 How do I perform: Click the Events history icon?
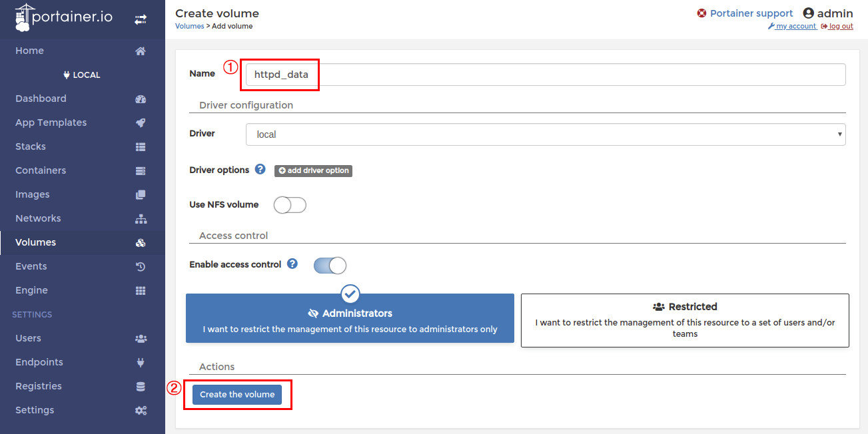click(141, 267)
